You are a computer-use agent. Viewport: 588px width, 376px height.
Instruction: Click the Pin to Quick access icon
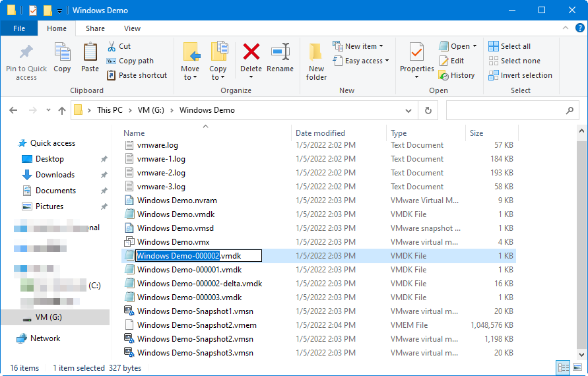point(26,52)
